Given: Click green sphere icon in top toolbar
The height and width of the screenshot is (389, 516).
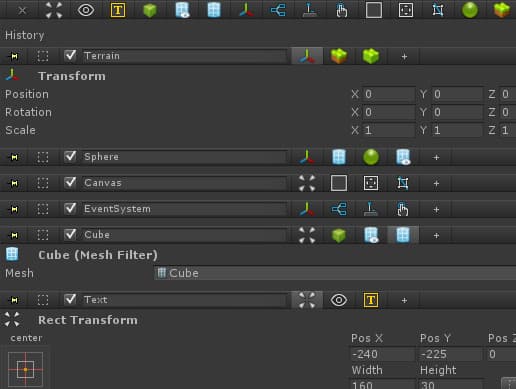Looking at the screenshot, I should (470, 10).
